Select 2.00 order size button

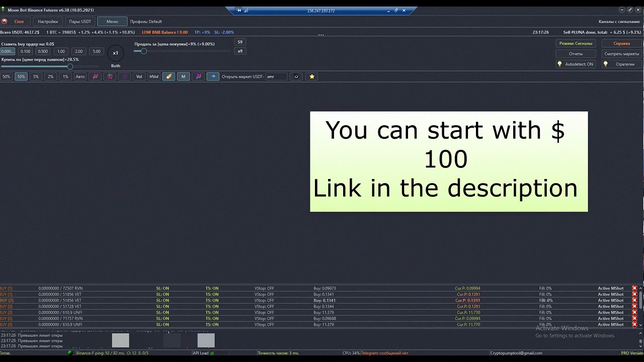(78, 51)
